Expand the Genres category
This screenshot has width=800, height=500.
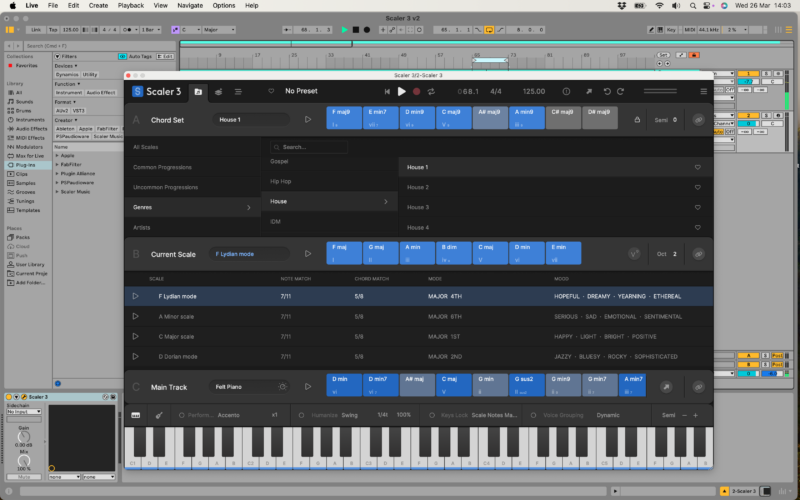192,208
